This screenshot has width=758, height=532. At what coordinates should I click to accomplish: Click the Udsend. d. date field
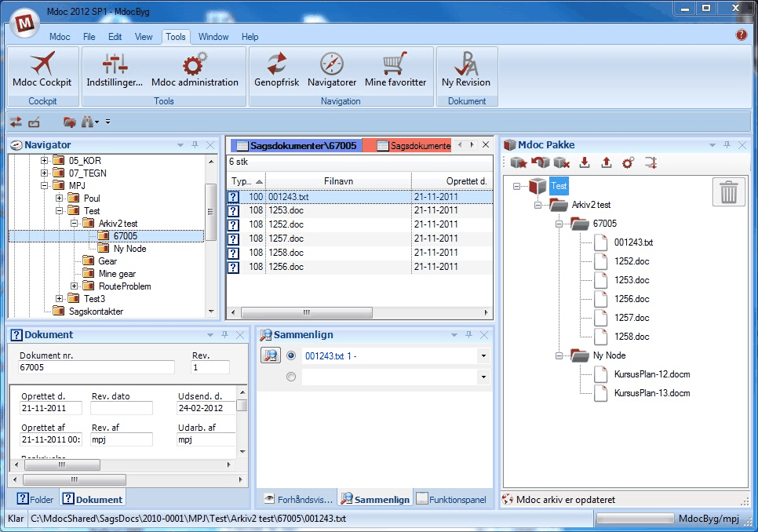point(206,408)
